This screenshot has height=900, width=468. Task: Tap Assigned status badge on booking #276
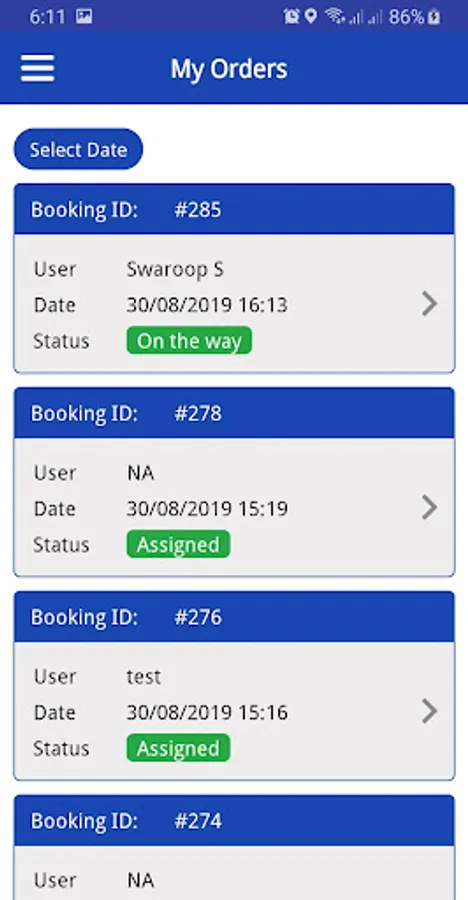178,748
